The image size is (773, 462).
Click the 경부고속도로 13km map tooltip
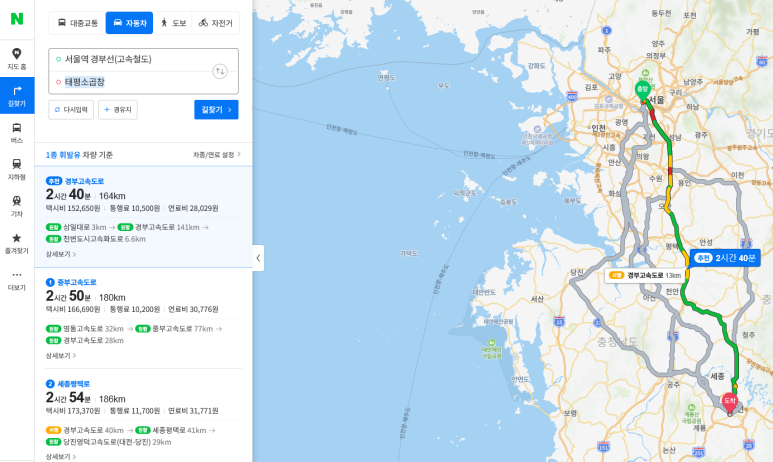pos(645,275)
